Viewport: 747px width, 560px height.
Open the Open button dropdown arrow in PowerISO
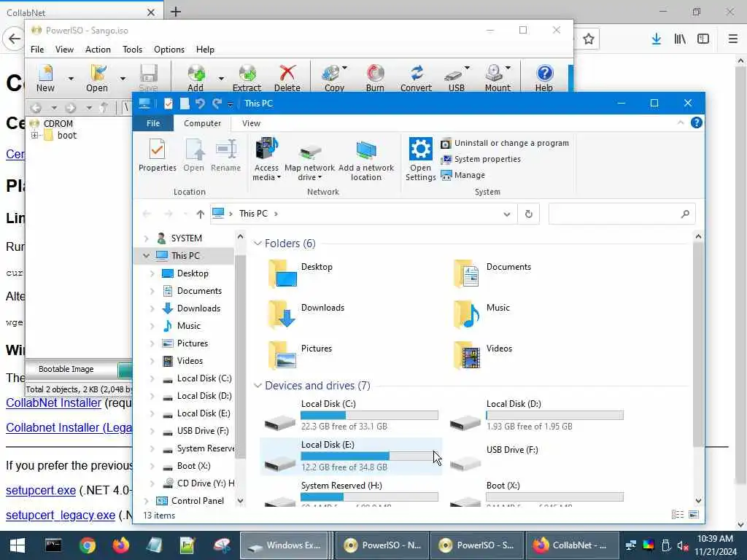click(123, 78)
